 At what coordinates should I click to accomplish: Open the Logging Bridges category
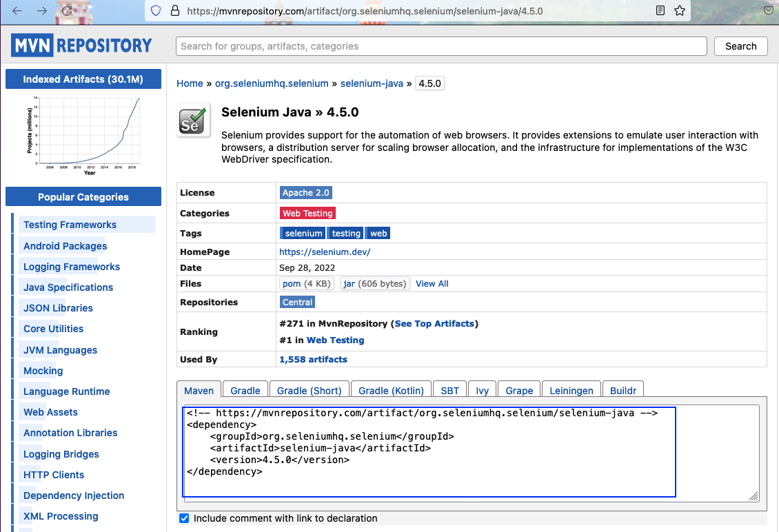tap(61, 454)
